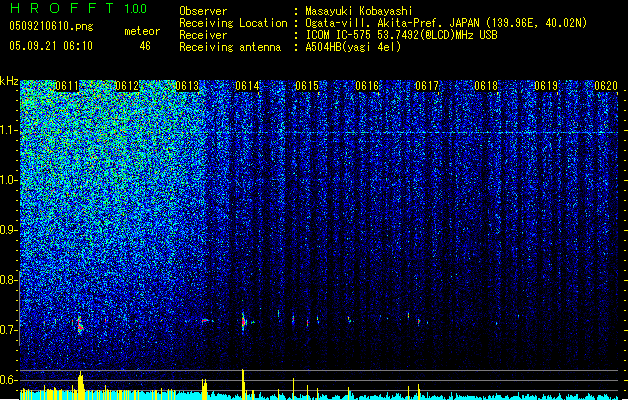
Task: Click the Receiving Location field label
Action: (x=233, y=23)
